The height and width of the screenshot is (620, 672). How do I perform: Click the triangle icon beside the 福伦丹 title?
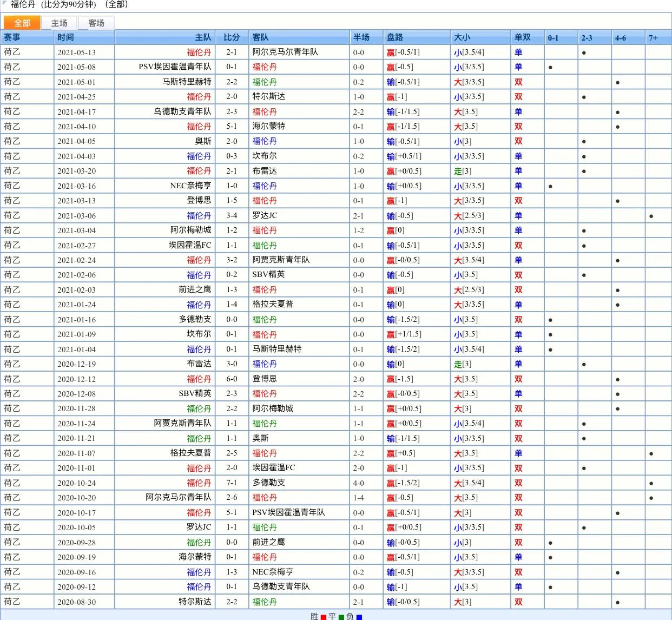5,4
